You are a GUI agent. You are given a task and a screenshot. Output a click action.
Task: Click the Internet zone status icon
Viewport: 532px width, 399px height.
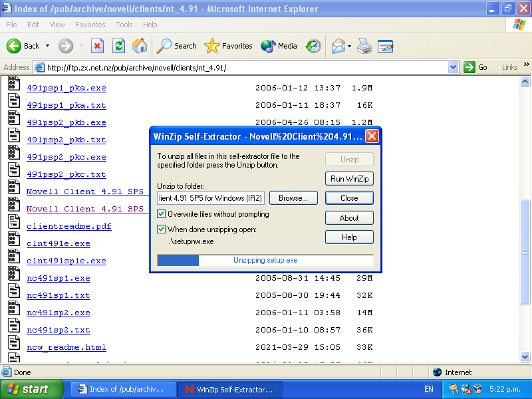[438, 372]
